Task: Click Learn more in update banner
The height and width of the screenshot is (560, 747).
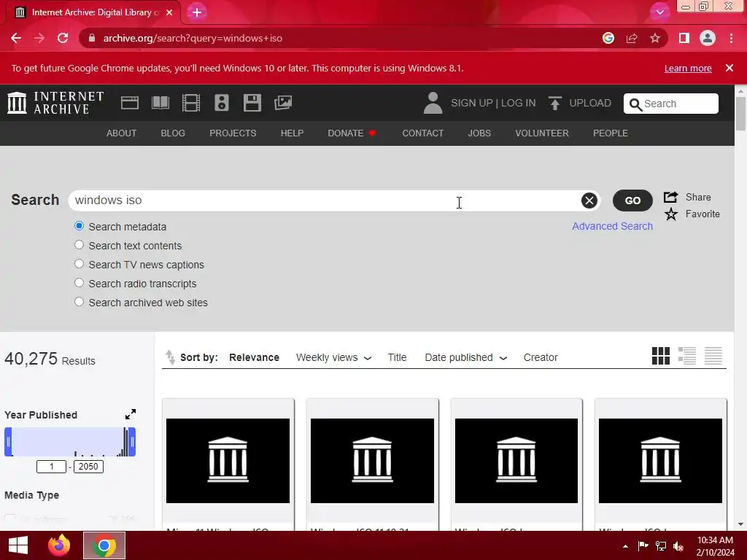Action: (x=688, y=68)
